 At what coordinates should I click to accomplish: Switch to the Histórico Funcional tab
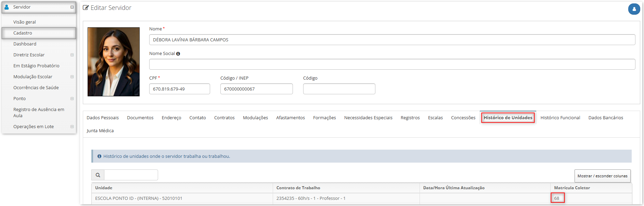560,118
